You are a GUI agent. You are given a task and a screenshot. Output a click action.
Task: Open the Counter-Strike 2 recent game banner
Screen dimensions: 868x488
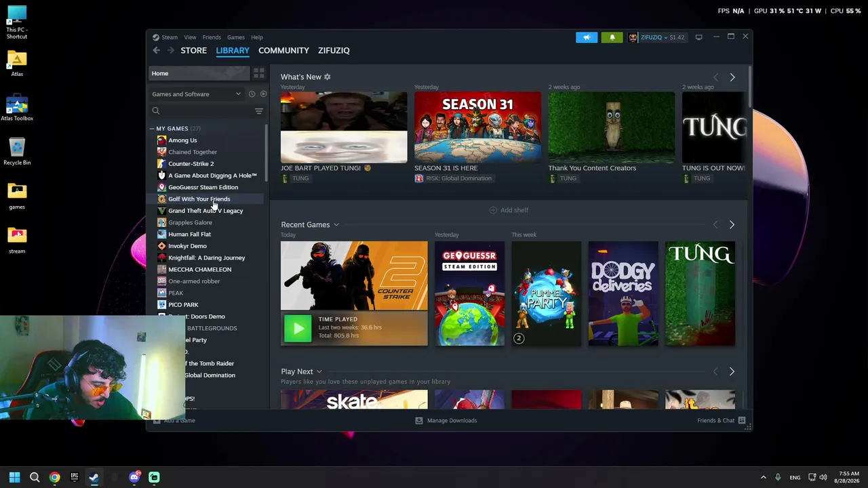(354, 276)
